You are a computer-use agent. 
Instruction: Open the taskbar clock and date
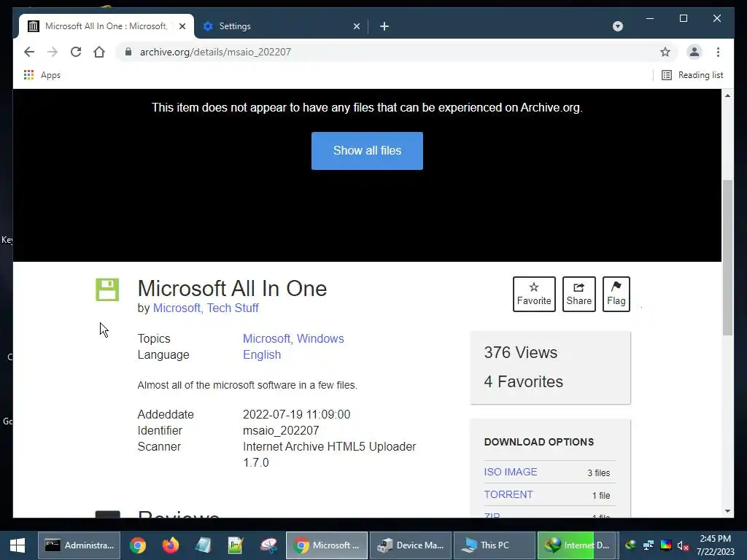715,545
